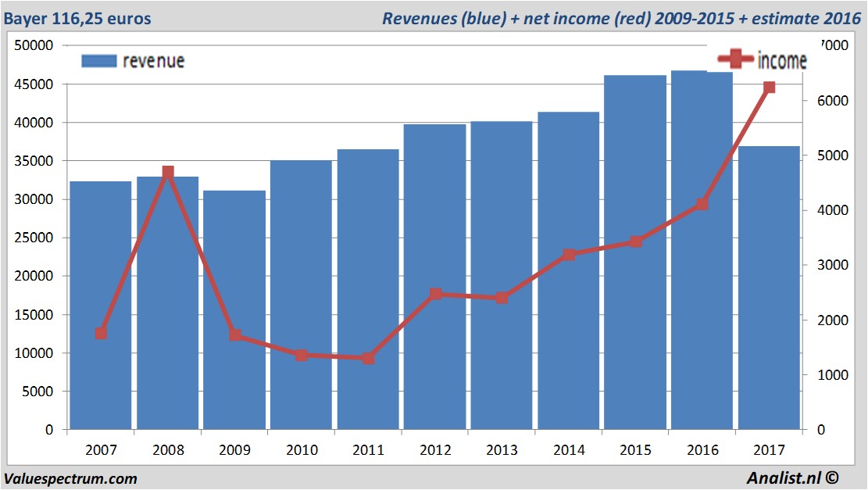Select the zero label on the left revenue axis
868x490 pixels.
(49, 430)
